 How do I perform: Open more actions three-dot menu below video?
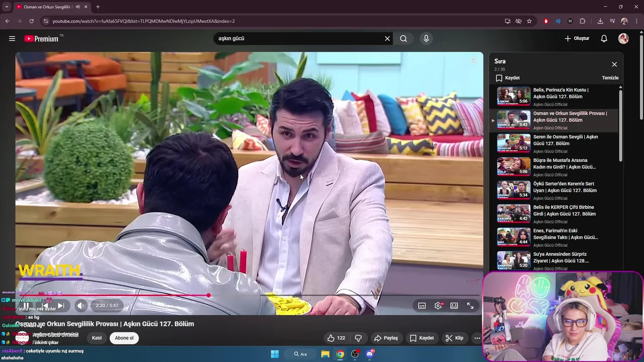477,338
